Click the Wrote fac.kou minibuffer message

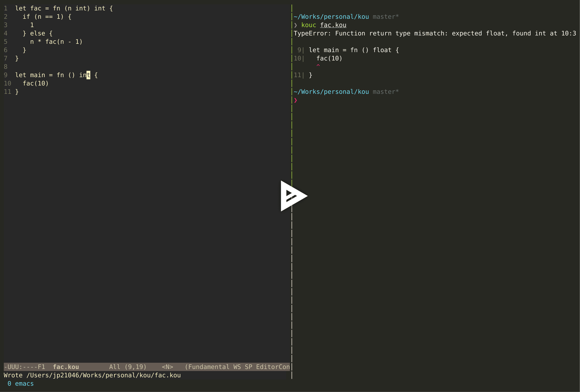point(92,375)
